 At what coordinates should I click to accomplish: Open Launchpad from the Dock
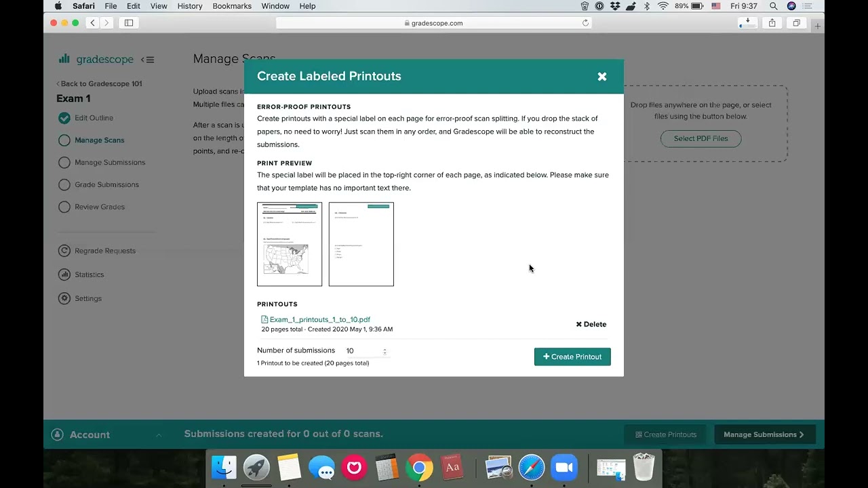pos(256,467)
